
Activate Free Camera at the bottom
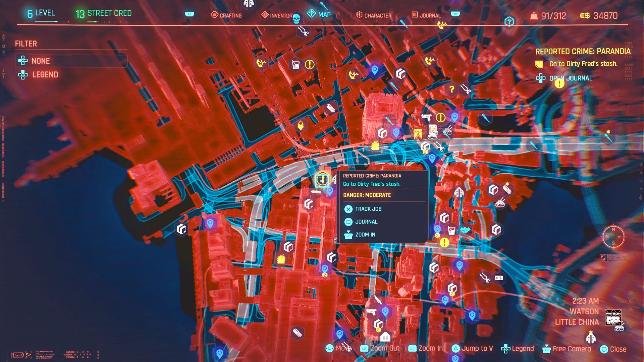point(567,349)
